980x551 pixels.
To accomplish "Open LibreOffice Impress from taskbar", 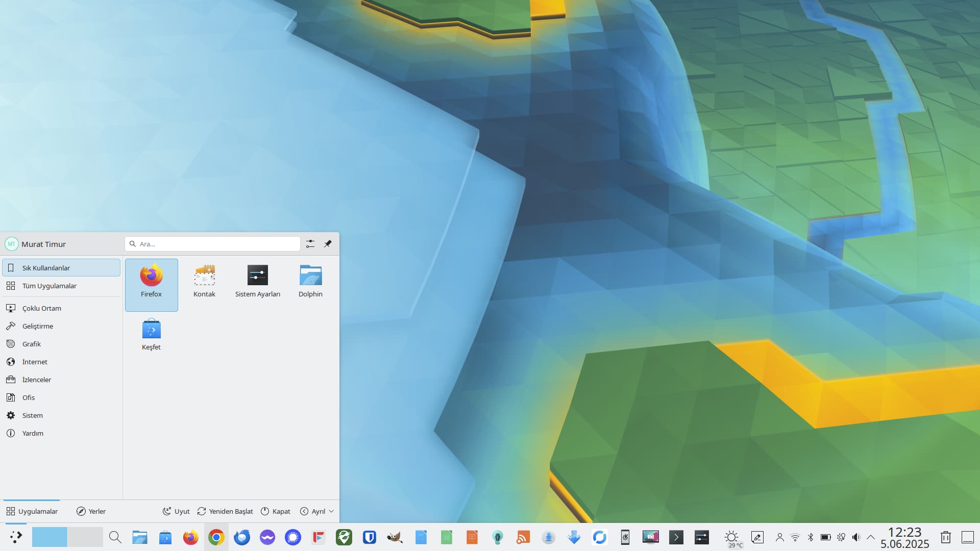I will point(472,537).
